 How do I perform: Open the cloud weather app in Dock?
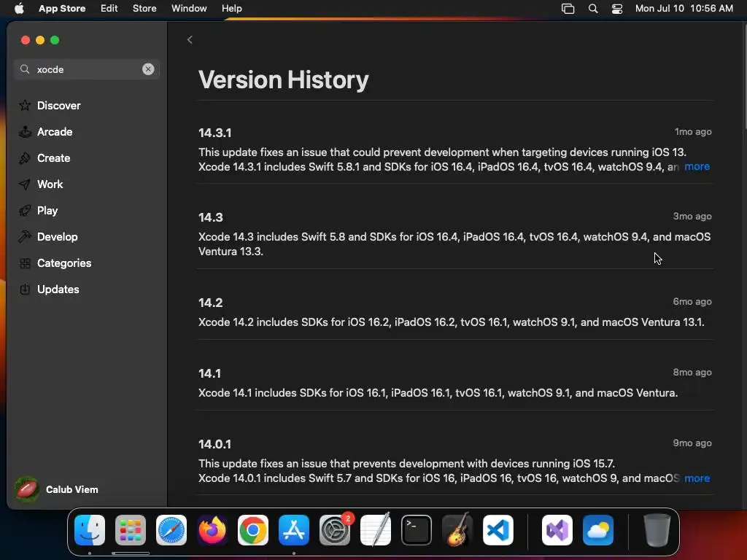tap(598, 530)
